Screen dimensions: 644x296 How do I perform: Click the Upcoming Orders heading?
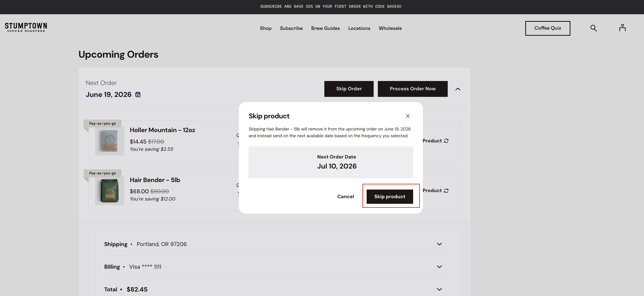(x=118, y=54)
